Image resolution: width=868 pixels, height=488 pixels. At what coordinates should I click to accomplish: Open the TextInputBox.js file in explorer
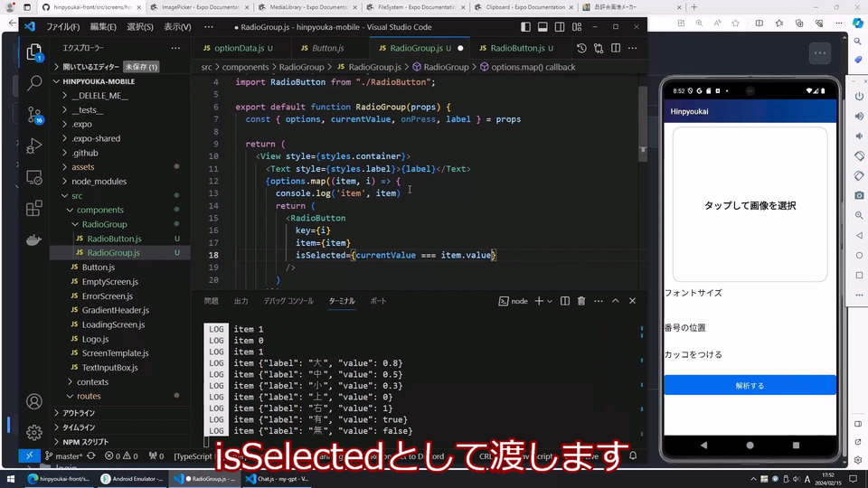point(110,368)
